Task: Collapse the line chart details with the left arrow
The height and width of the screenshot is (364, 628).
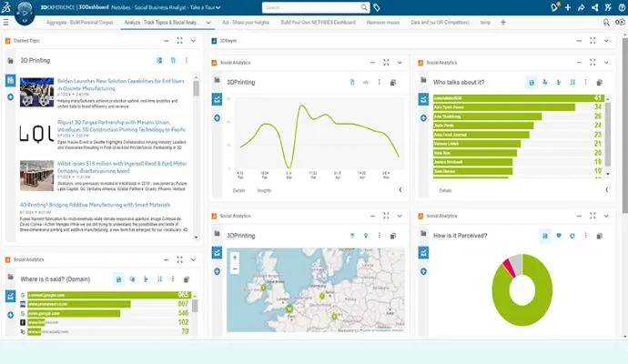Action: pyautogui.click(x=400, y=190)
